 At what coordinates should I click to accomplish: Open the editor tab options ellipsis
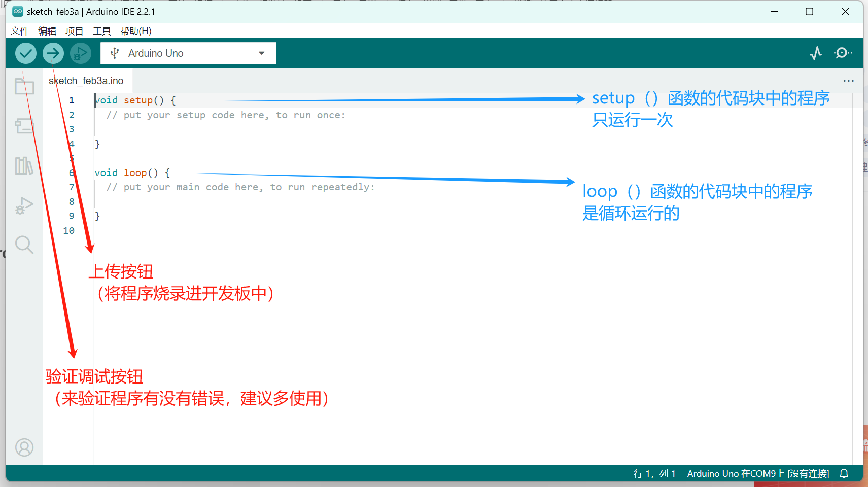click(849, 81)
